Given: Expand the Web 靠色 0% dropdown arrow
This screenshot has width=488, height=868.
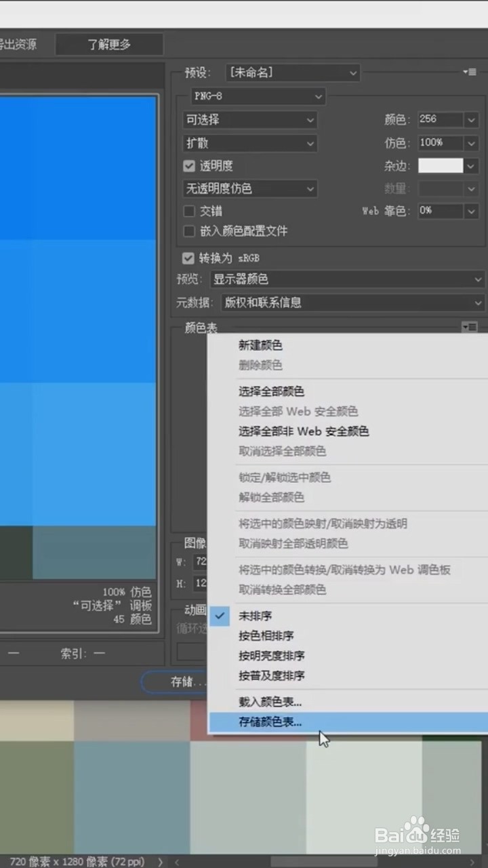Looking at the screenshot, I should 472,211.
